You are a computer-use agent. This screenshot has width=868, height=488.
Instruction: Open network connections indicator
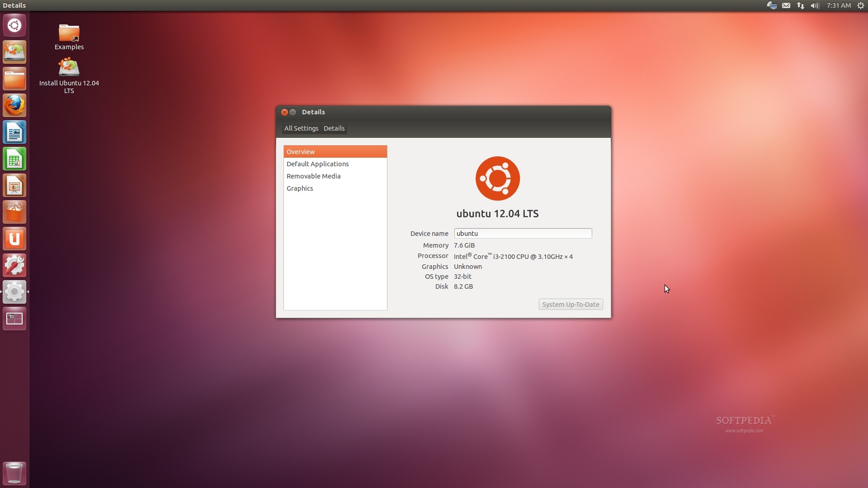(801, 5)
